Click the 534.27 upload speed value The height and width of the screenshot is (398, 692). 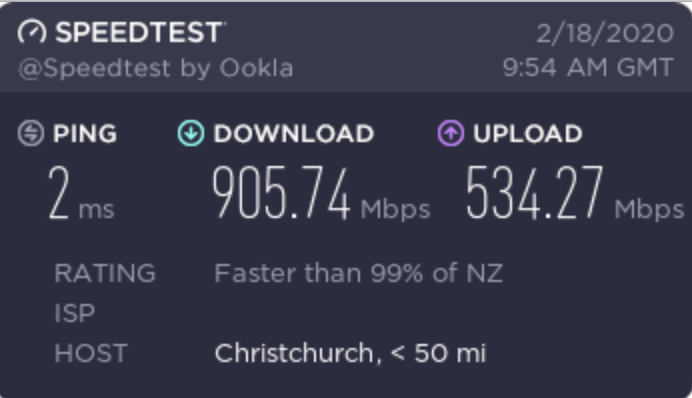(x=534, y=193)
